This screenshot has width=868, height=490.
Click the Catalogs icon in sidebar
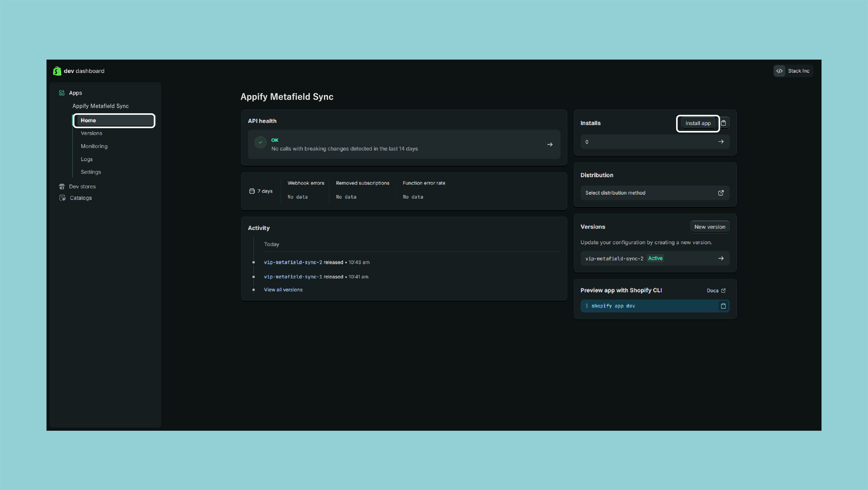(x=62, y=198)
